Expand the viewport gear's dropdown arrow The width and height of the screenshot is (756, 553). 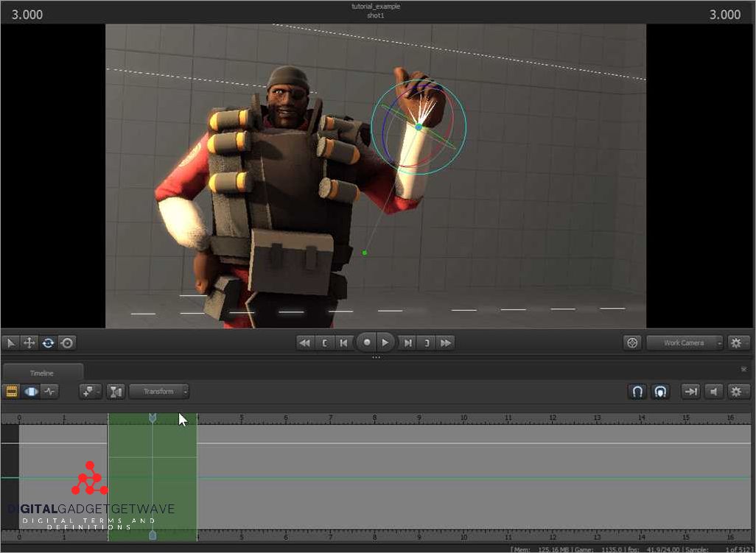pyautogui.click(x=746, y=343)
